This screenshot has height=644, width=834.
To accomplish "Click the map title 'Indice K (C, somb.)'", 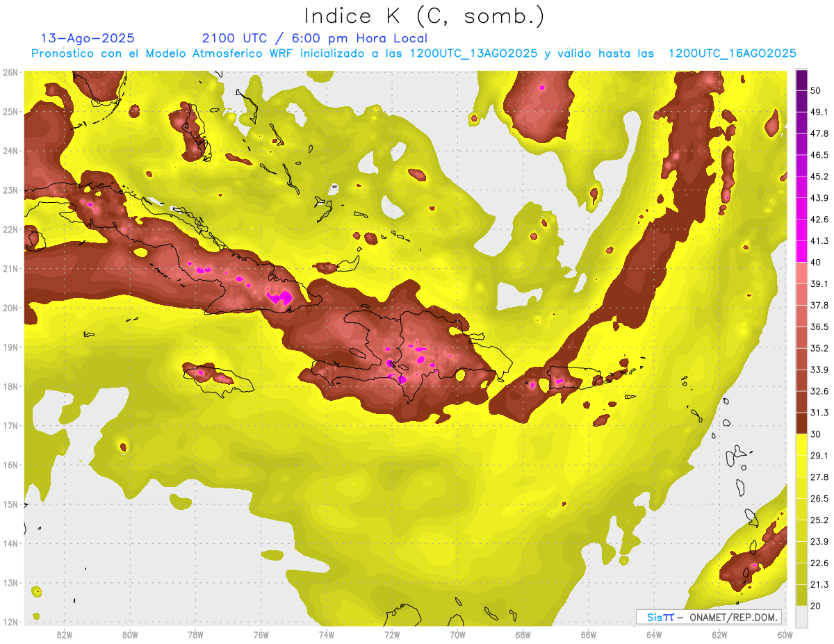I will pos(425,16).
